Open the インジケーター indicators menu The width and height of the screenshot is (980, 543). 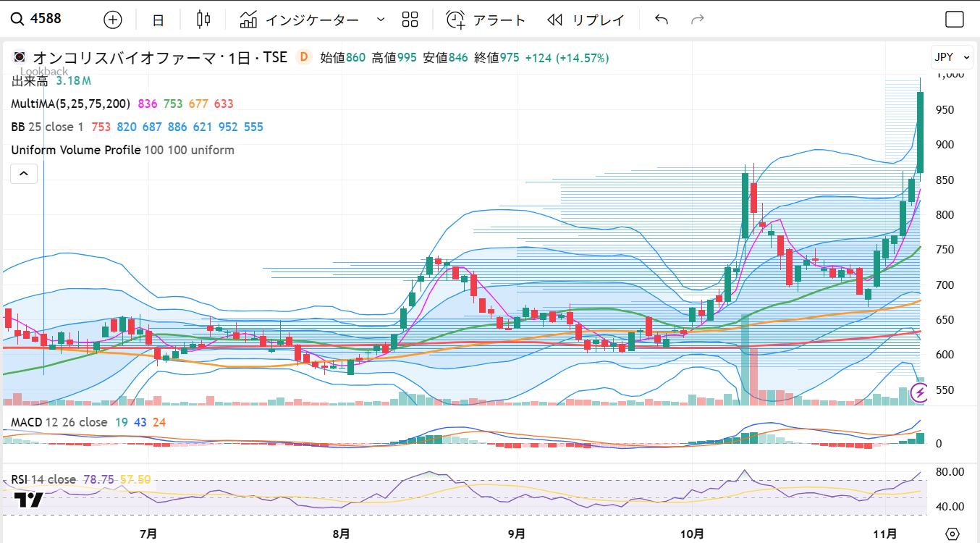(300, 20)
